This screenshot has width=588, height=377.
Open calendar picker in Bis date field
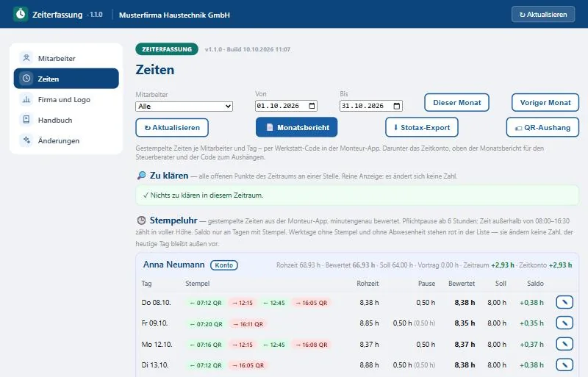click(x=397, y=106)
